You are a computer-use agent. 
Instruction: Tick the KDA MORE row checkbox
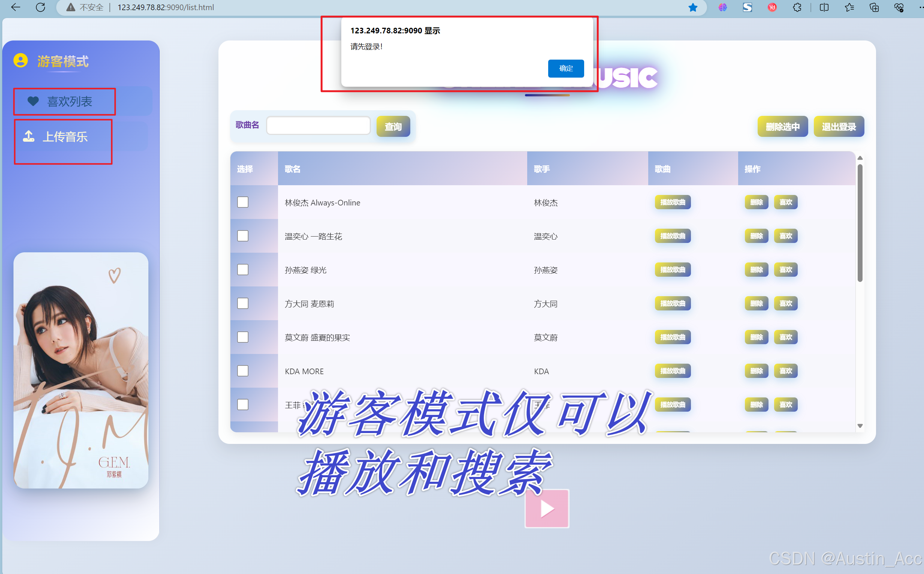[242, 371]
